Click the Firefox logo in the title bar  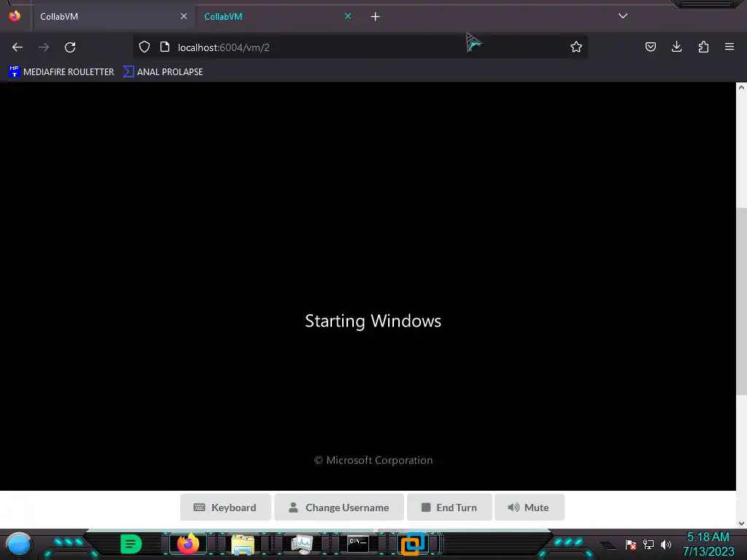tap(15, 16)
